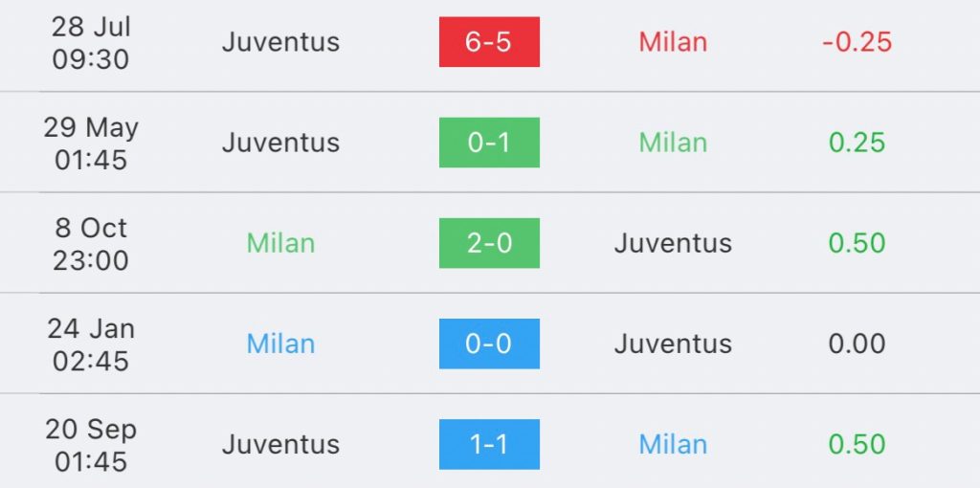
Task: Select Juventus in the 28 Jul match
Action: [x=280, y=42]
